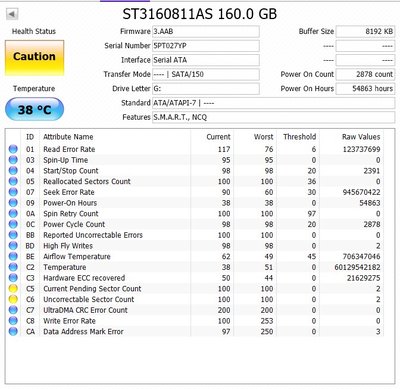Click the Attribute Name column header

click(68, 137)
